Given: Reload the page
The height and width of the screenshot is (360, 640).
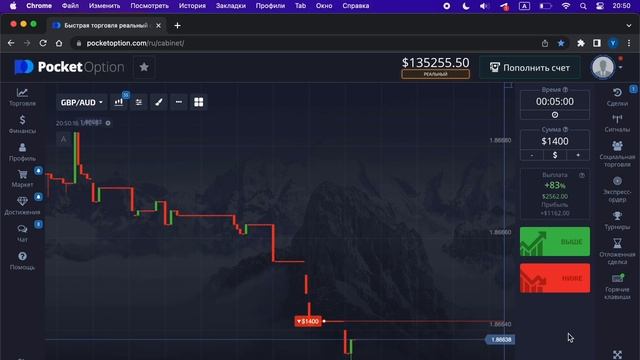Looking at the screenshot, I should click(x=43, y=43).
